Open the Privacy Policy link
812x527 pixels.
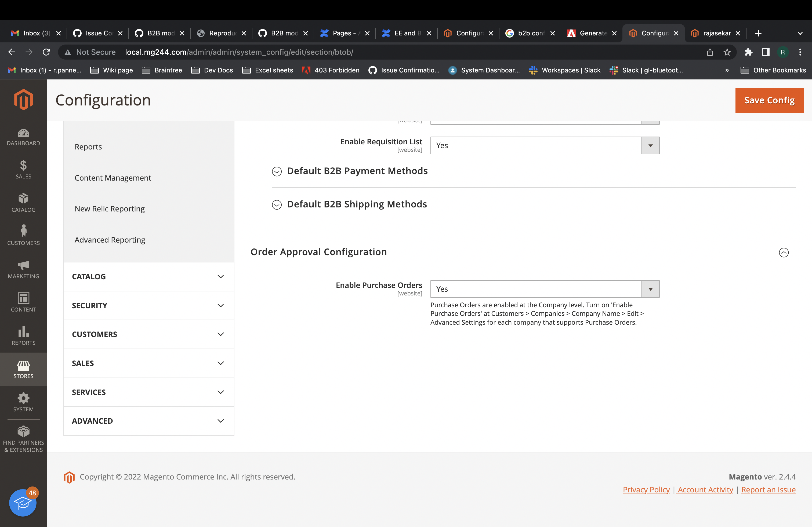646,489
